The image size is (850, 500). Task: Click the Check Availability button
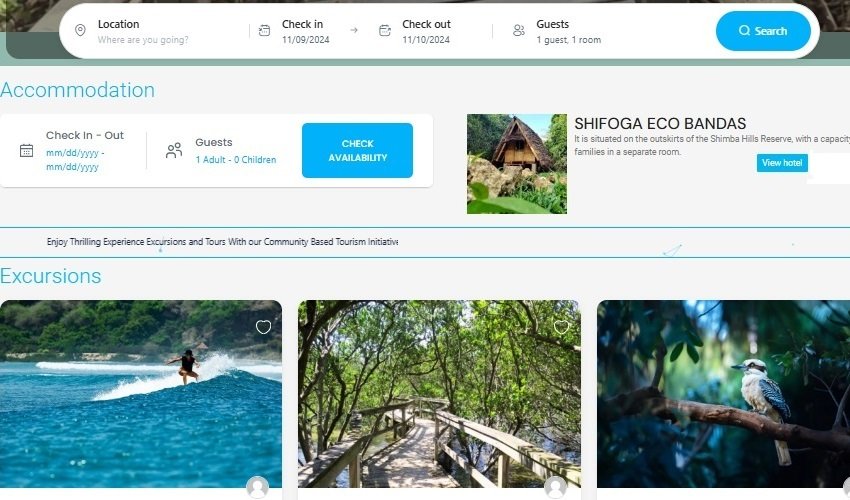[357, 151]
